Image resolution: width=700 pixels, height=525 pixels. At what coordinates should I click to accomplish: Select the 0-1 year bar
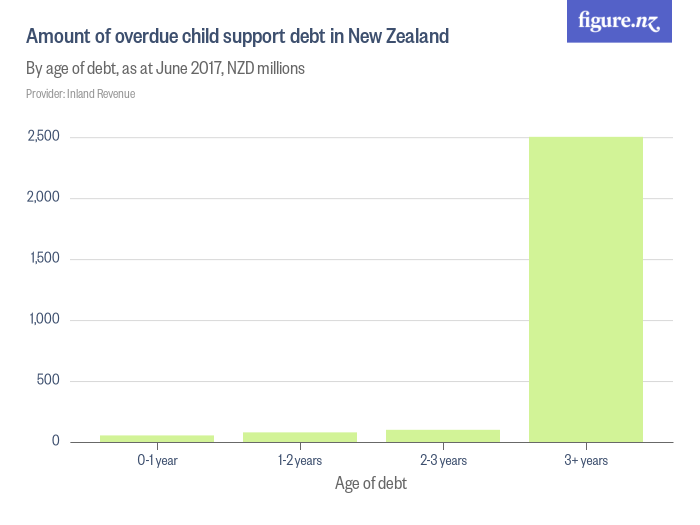pos(157,438)
